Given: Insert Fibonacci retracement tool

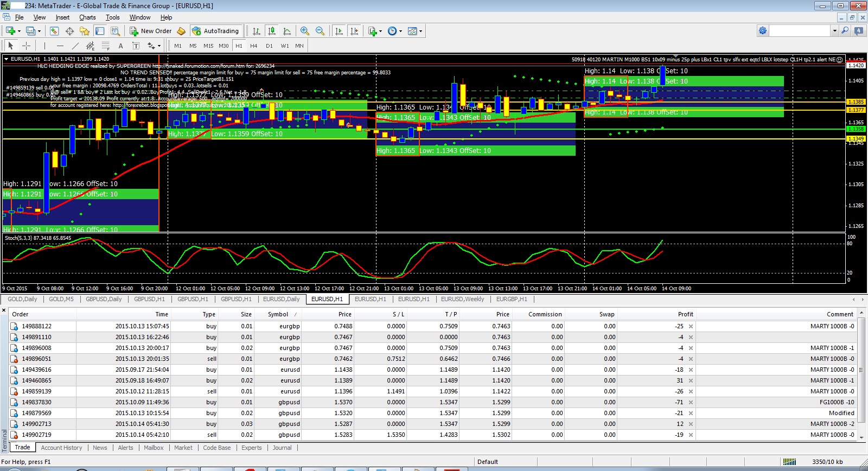Looking at the screenshot, I should [105, 46].
